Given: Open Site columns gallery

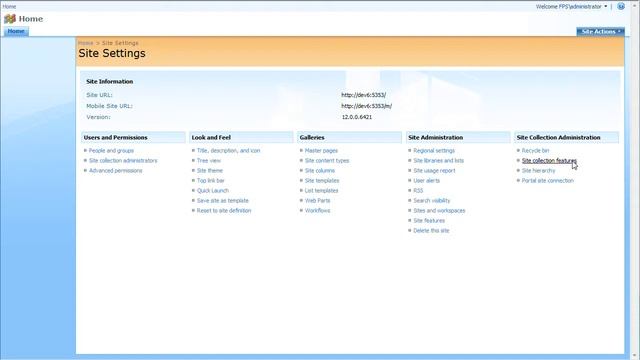Looking at the screenshot, I should coord(320,171).
